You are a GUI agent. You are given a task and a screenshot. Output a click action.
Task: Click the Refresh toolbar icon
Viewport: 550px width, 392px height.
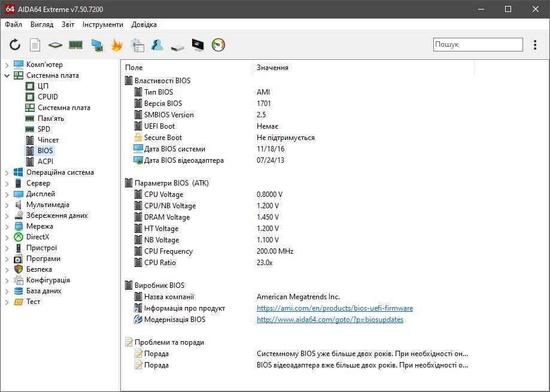(x=15, y=45)
